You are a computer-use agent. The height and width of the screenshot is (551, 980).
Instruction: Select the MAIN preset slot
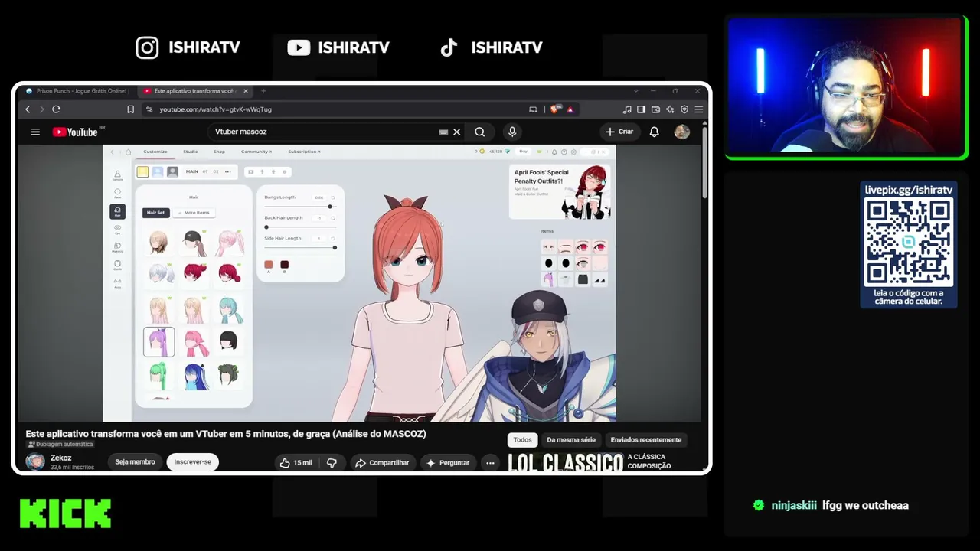click(191, 171)
